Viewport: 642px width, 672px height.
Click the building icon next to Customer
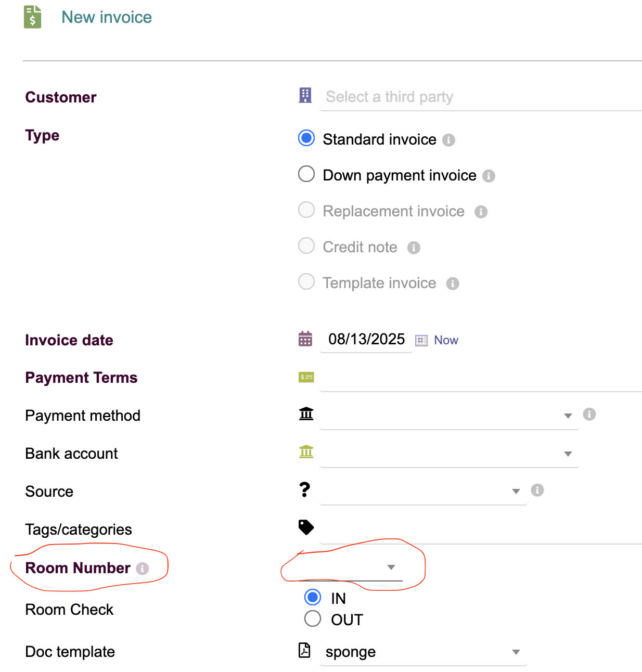pyautogui.click(x=305, y=95)
